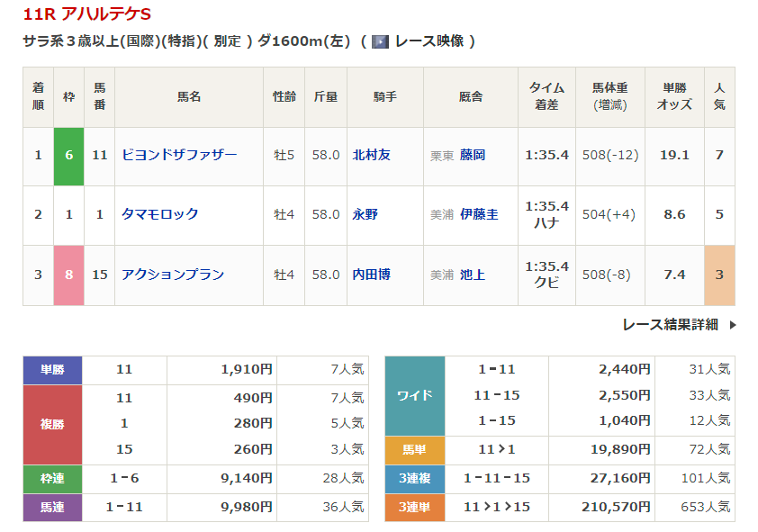Click the pink frame 8 cell
The width and height of the screenshot is (758, 532).
tap(68, 275)
